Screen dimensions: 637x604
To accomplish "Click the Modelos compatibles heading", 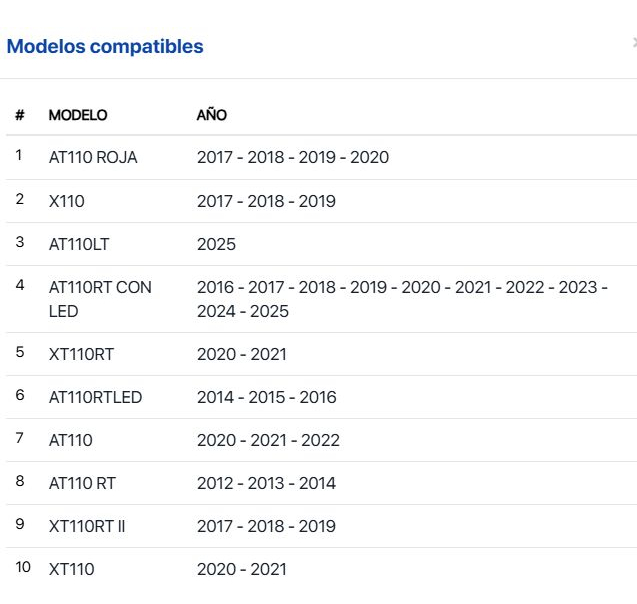I will click(x=105, y=47).
